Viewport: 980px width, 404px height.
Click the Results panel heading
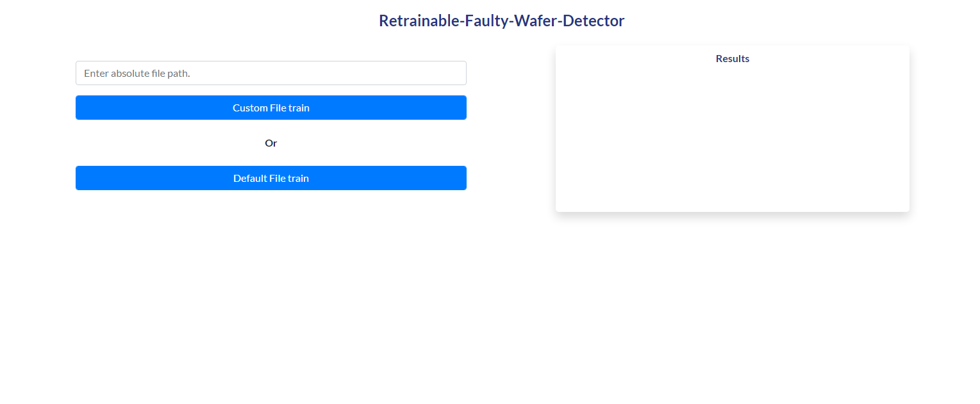tap(732, 58)
